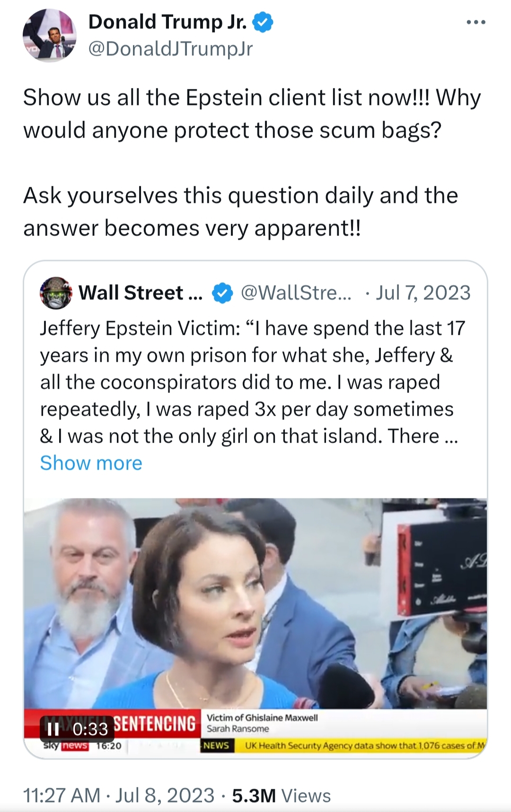
Task: Open the Wall Street quoted account name
Action: pos(140,293)
